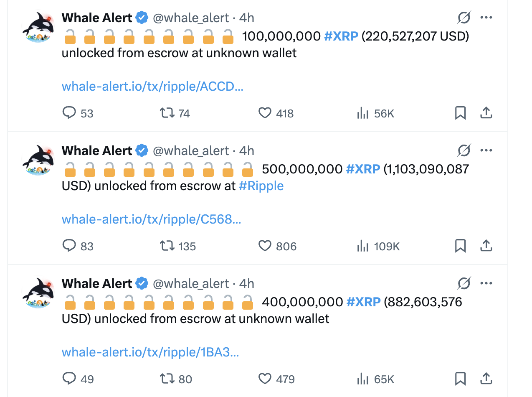This screenshot has width=532, height=397.
Task: Open the whale-alert.io ACCD transaction link
Action: pyautogui.click(x=152, y=87)
